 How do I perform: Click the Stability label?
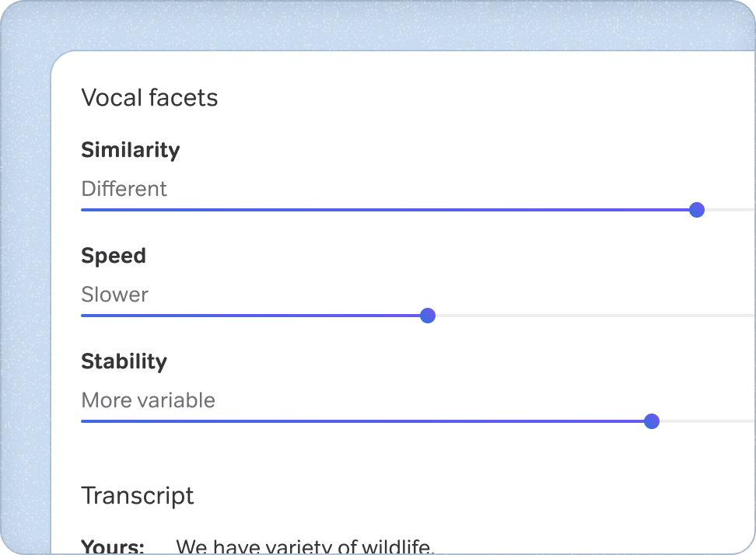(124, 361)
